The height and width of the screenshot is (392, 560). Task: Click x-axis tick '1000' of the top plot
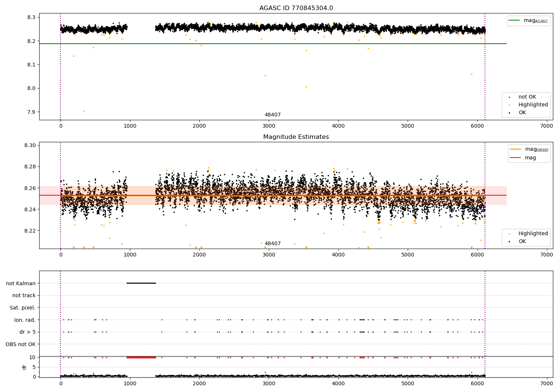(x=130, y=126)
